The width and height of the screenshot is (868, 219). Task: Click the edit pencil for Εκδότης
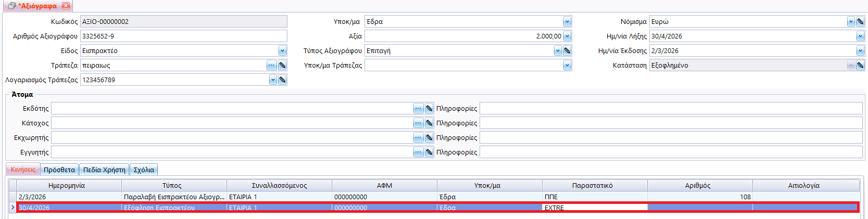[429, 109]
